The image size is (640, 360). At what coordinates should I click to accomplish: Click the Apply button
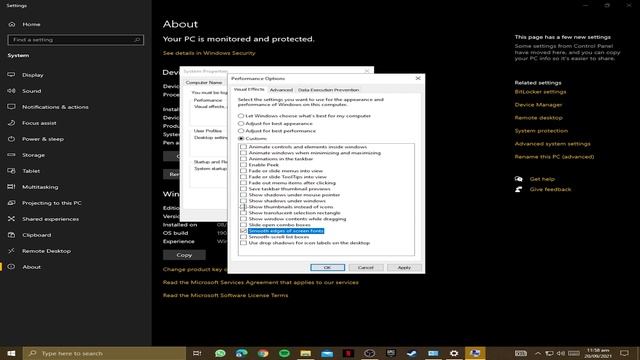point(404,267)
